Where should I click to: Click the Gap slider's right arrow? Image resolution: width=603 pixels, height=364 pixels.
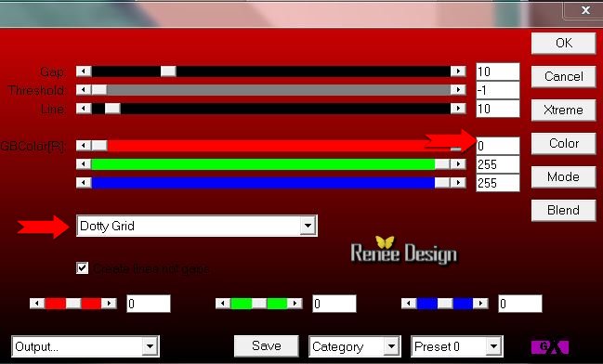pyautogui.click(x=458, y=71)
